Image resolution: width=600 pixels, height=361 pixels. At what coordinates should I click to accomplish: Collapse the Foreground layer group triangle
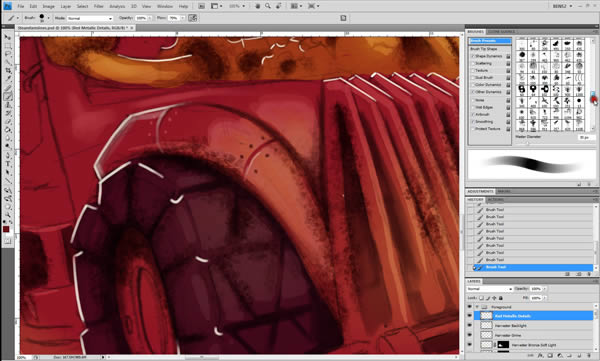click(477, 307)
